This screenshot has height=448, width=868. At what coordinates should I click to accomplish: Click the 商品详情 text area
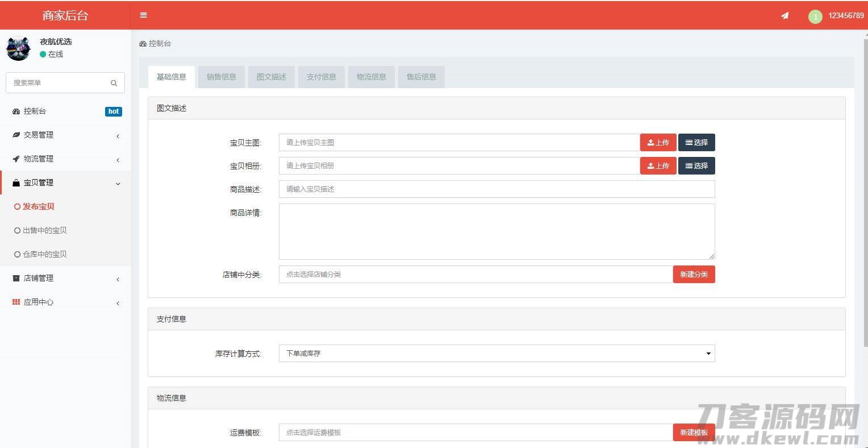(496, 231)
